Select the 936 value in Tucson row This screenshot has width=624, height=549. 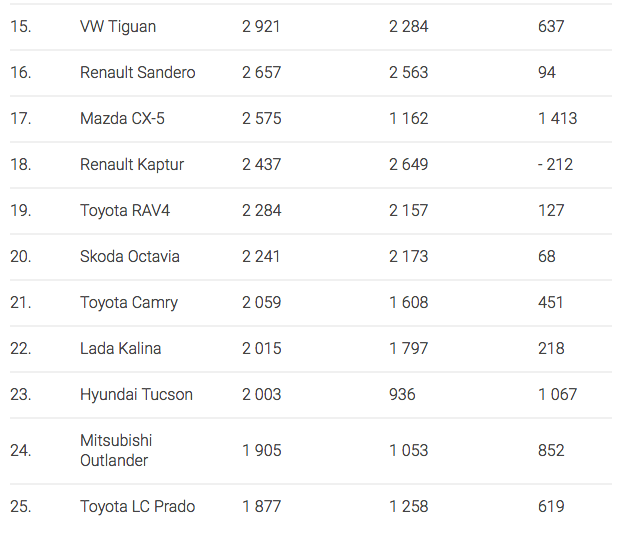pyautogui.click(x=402, y=395)
